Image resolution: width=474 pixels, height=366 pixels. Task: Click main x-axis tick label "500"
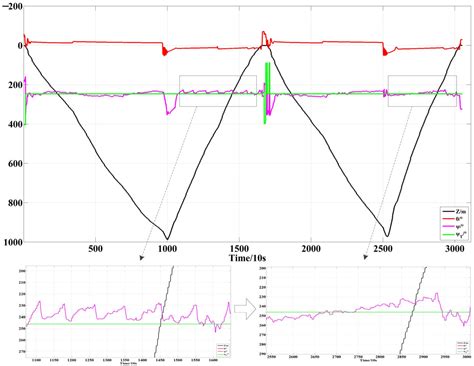(x=95, y=249)
